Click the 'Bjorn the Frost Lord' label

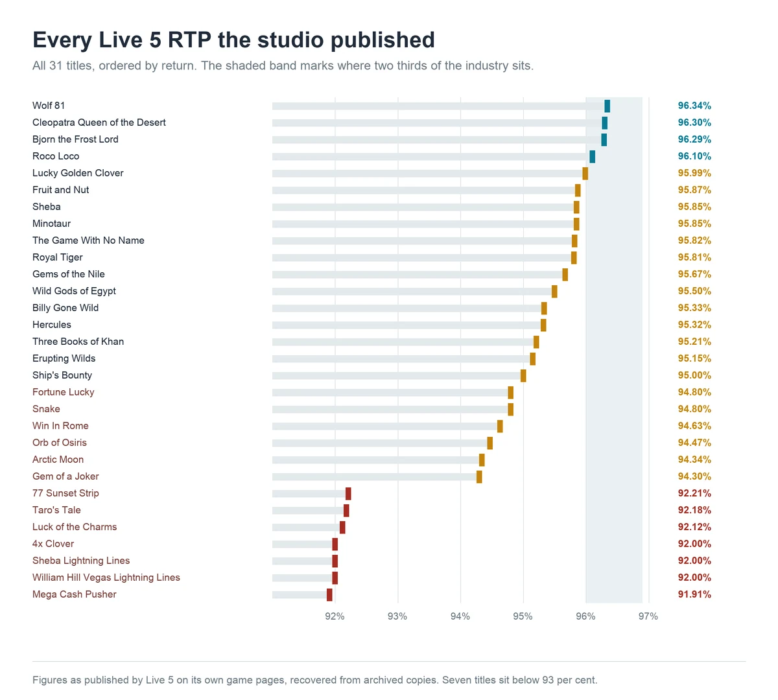point(75,139)
